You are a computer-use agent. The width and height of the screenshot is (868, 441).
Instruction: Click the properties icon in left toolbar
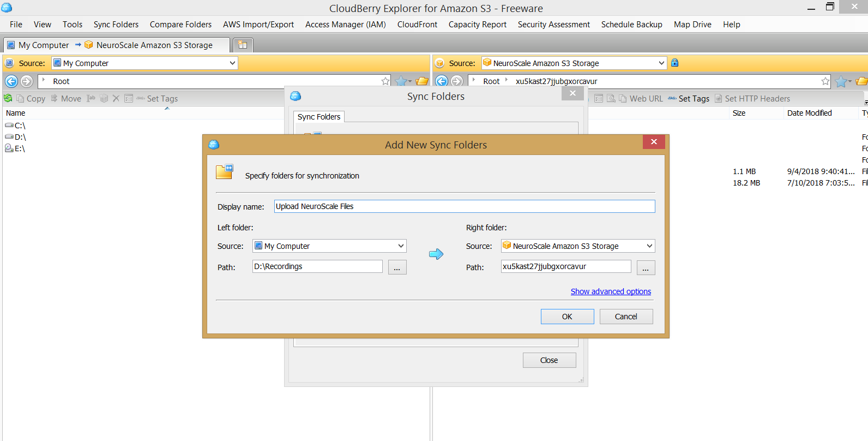coord(129,98)
